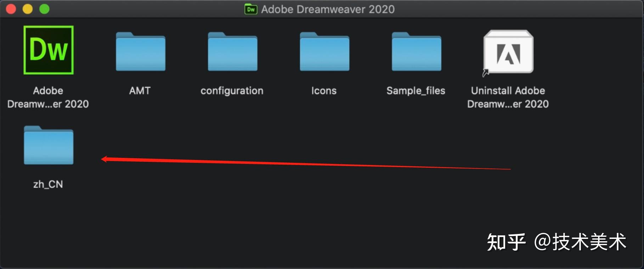
Task: Select the Adobe Dreamweaver 2020 app icon
Action: [x=49, y=50]
